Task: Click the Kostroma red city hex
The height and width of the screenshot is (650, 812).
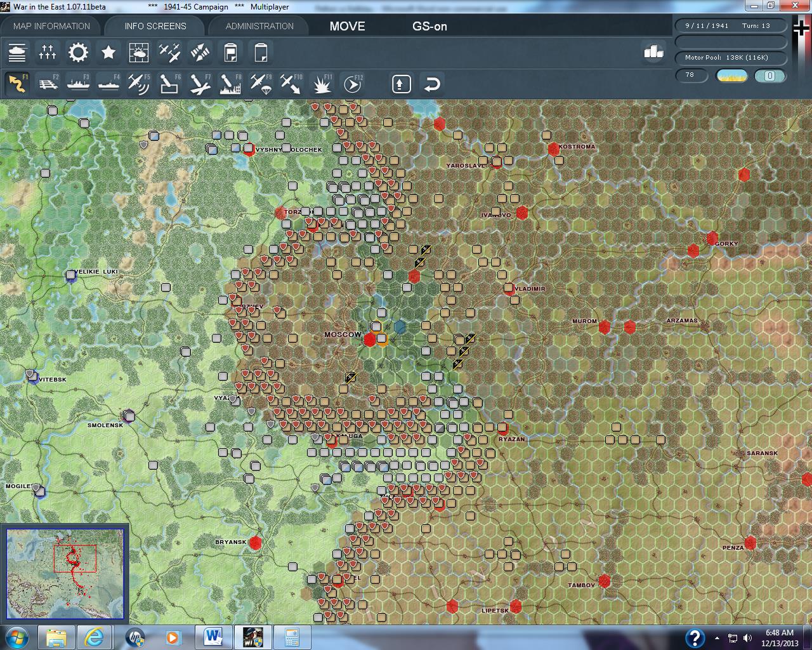Action: (x=554, y=149)
